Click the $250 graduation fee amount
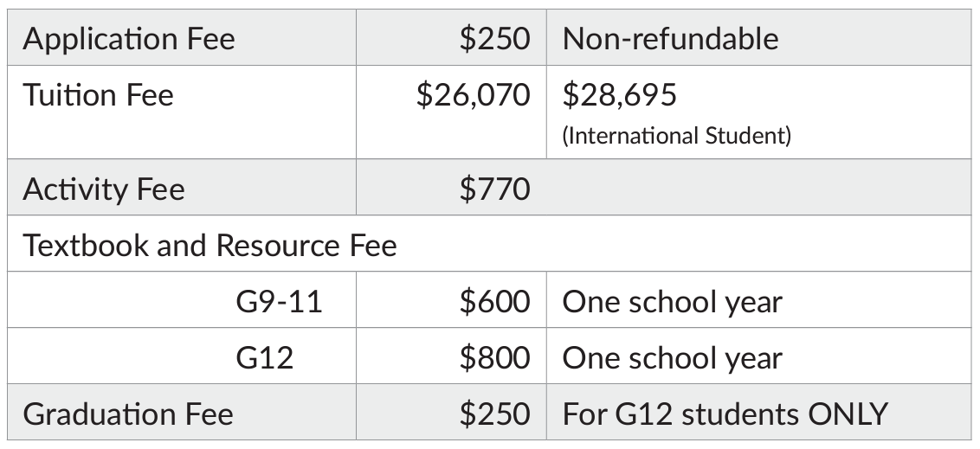Viewport: 980px width, 449px height. tap(494, 414)
